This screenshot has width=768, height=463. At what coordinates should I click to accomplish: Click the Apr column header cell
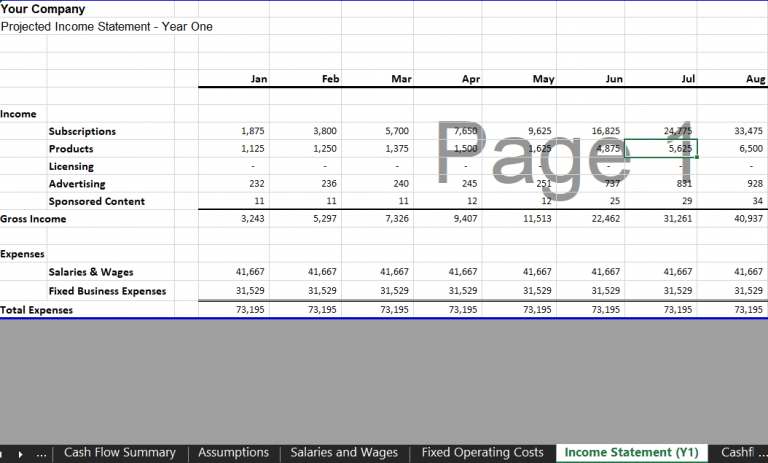coord(471,79)
